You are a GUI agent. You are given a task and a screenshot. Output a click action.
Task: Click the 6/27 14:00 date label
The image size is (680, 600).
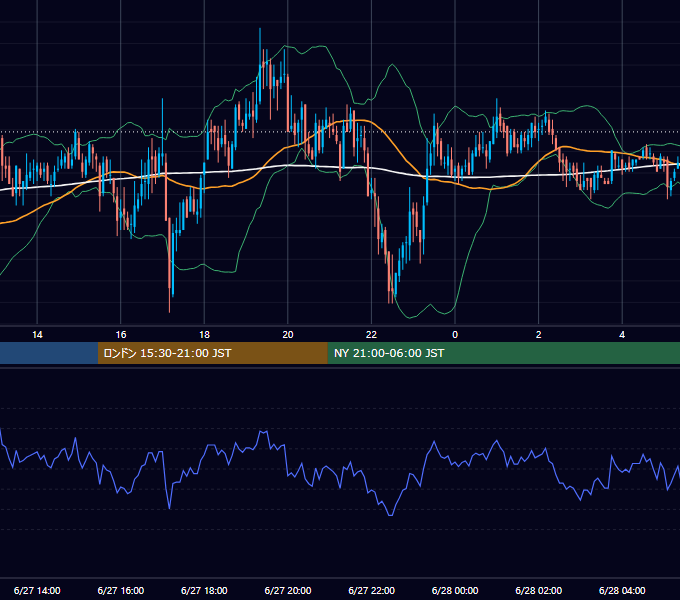point(37,590)
